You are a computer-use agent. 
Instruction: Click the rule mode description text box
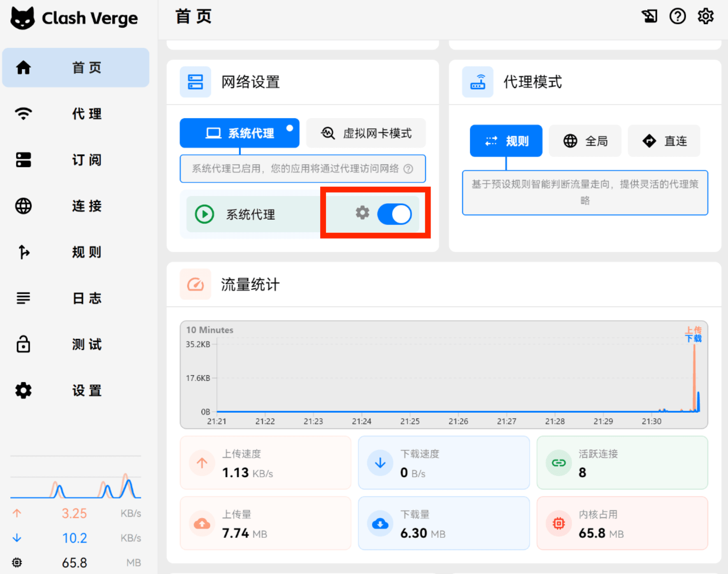click(x=585, y=193)
